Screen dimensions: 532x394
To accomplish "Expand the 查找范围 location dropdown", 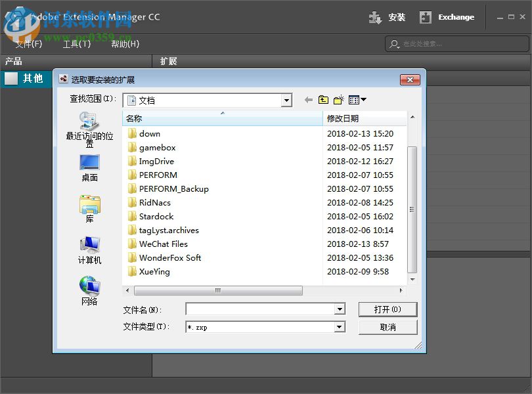I will pos(287,99).
